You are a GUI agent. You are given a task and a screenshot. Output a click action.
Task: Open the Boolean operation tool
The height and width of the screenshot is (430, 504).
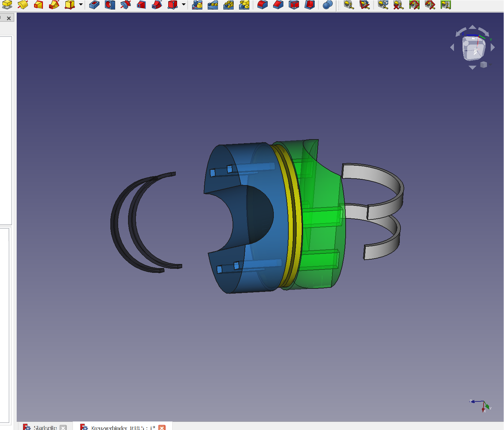point(327,5)
